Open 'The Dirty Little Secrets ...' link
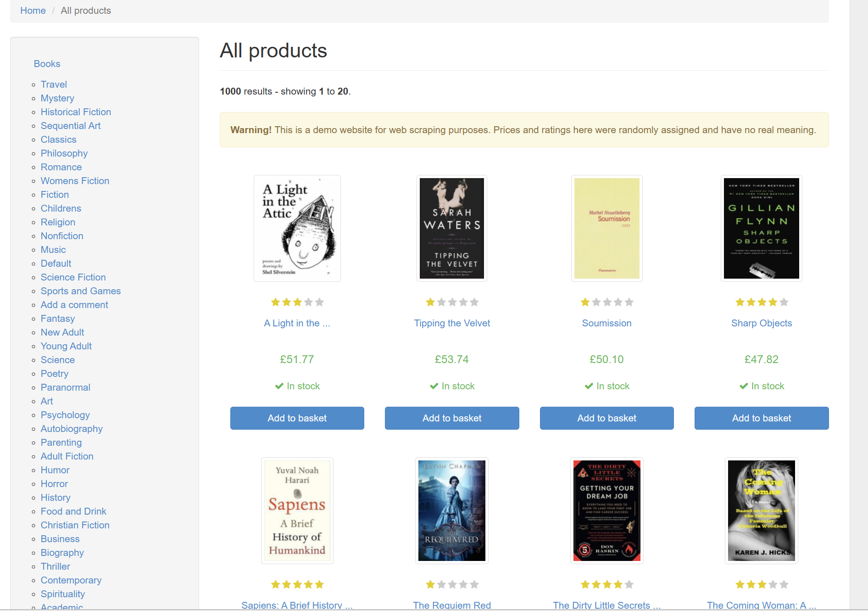The height and width of the screenshot is (611, 868). coord(606,605)
